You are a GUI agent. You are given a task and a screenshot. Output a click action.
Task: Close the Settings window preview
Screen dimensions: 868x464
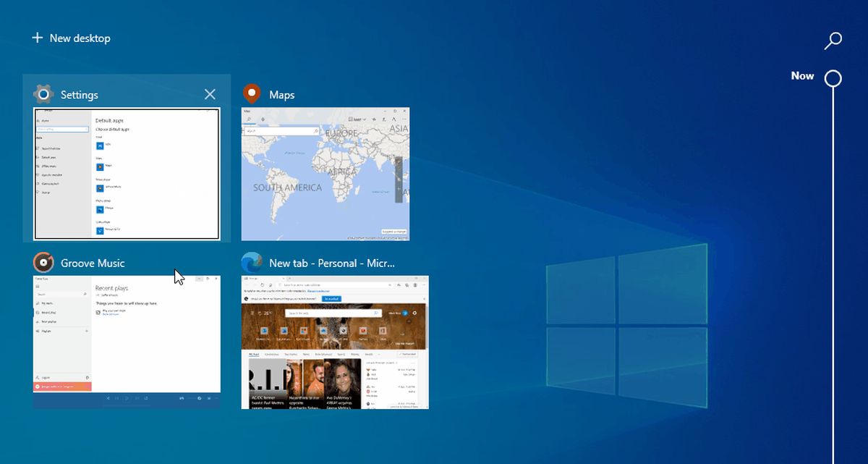210,94
